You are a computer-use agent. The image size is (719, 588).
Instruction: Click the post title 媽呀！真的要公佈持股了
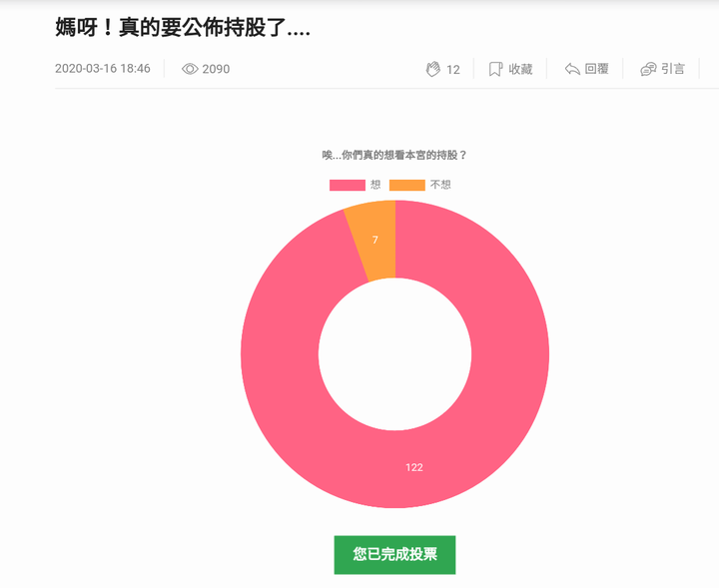tap(183, 28)
